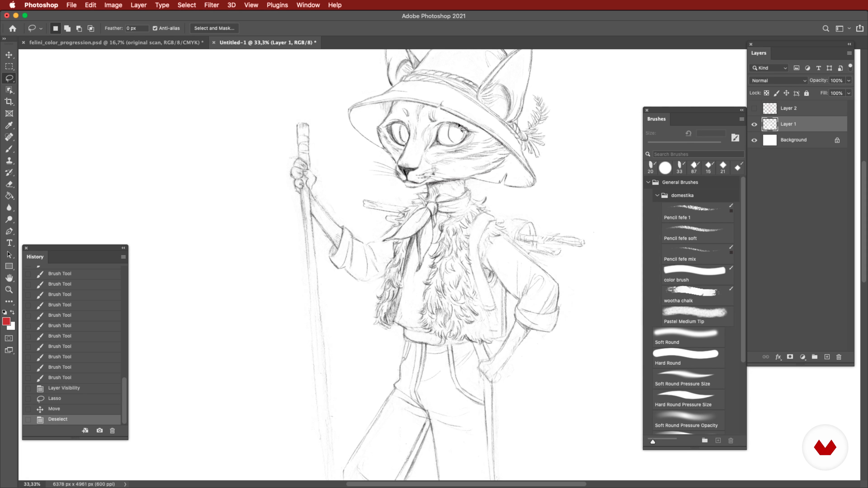
Task: Toggle lock transparent pixels
Action: coord(766,93)
